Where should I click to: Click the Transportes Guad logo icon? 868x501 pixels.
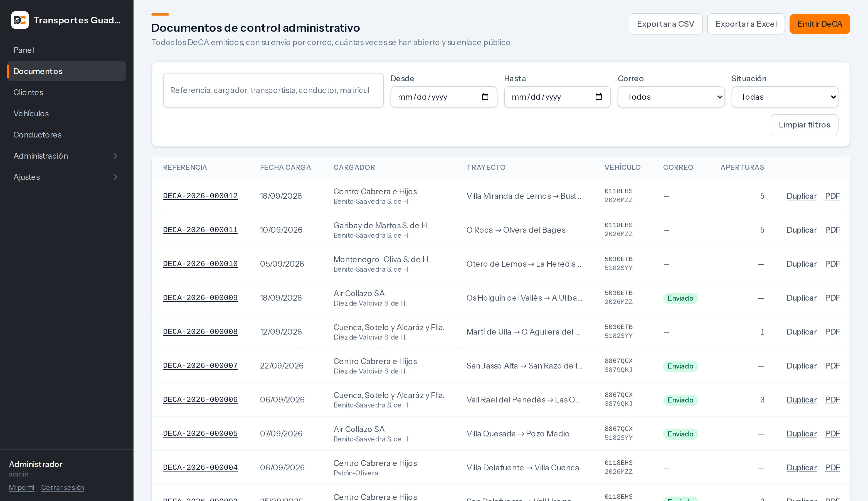[19, 20]
